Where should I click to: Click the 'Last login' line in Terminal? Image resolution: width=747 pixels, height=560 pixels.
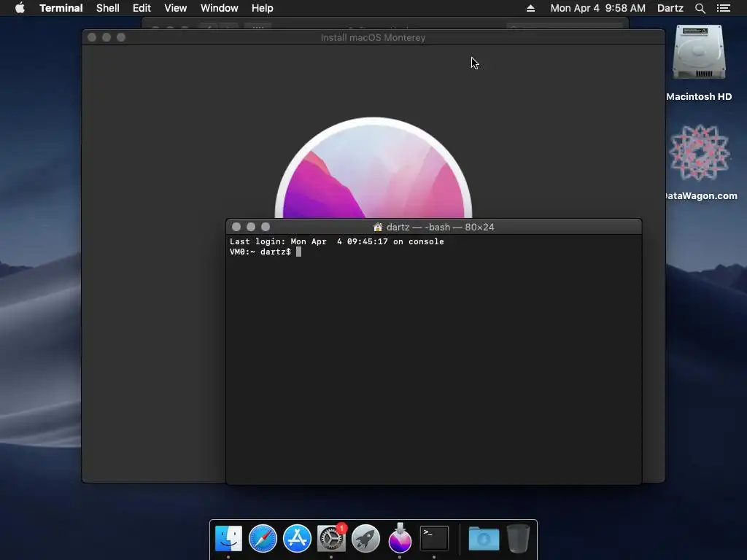point(337,241)
